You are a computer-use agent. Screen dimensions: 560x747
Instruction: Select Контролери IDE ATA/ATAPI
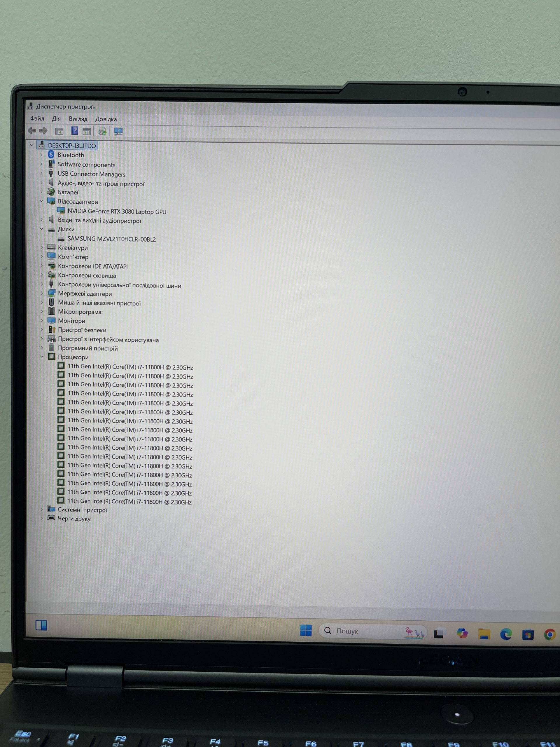coord(93,266)
